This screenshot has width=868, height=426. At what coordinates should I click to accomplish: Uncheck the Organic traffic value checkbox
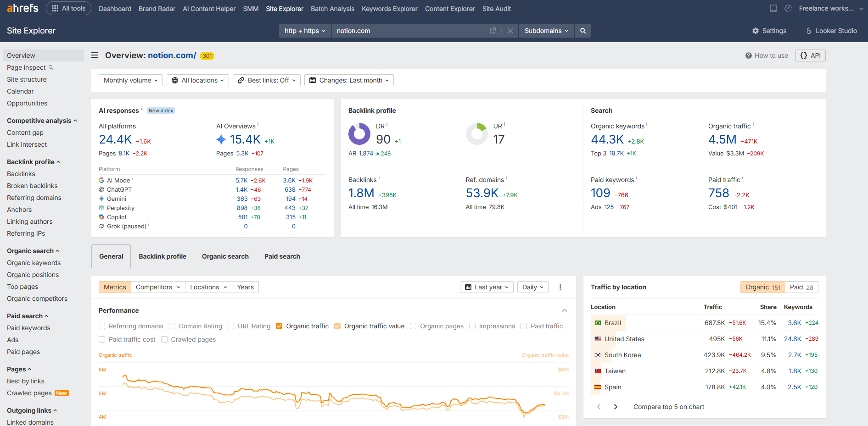pos(337,326)
